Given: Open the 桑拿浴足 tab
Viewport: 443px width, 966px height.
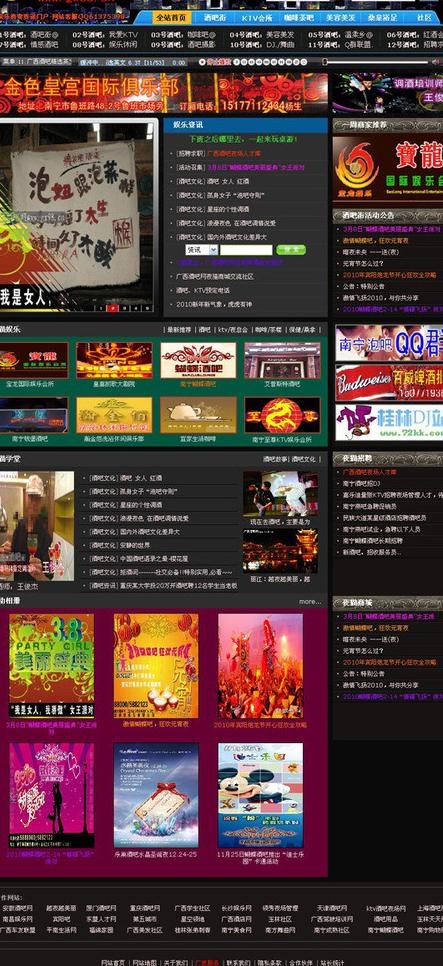Looking at the screenshot, I should 382,18.
